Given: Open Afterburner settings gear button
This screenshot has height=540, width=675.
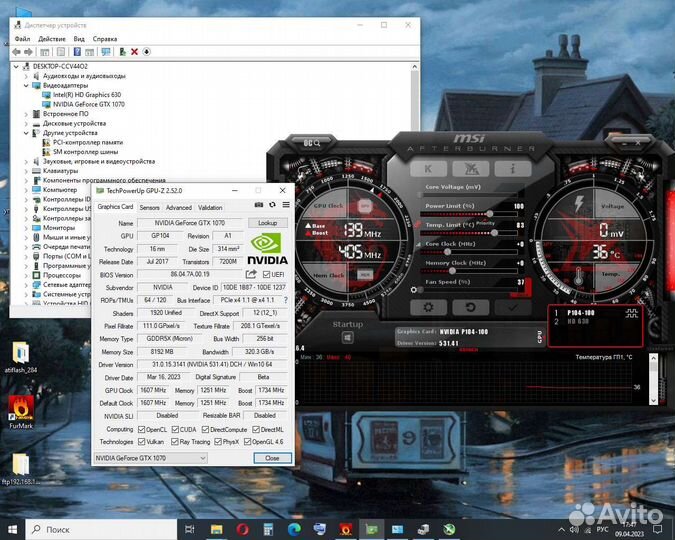Looking at the screenshot, I should [428, 307].
